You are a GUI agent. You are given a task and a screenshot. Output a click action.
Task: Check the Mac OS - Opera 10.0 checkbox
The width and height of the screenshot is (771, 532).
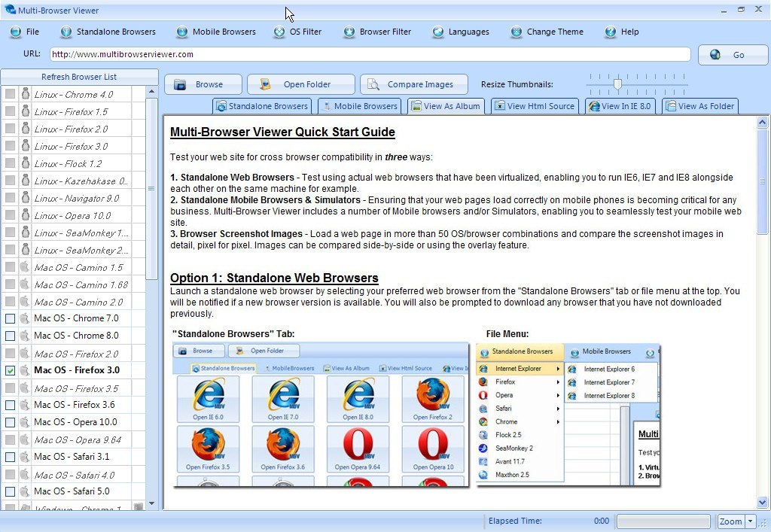tap(10, 422)
